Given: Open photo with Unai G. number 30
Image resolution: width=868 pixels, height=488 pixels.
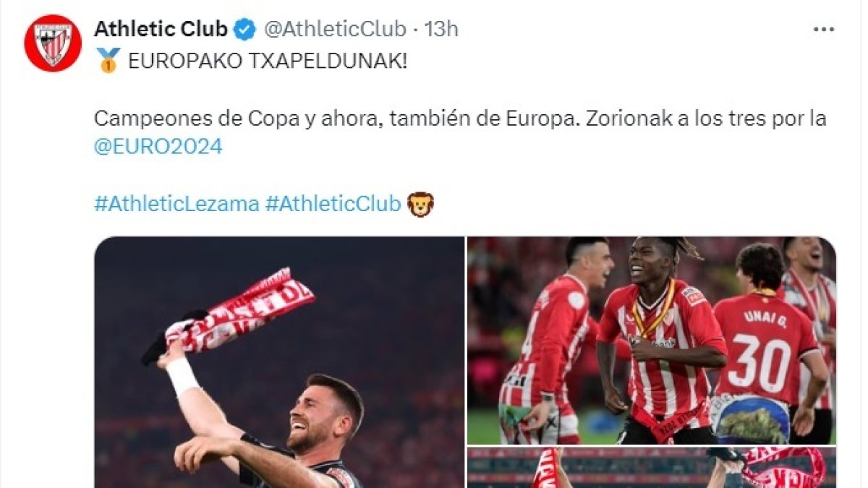Looking at the screenshot, I should [x=652, y=341].
